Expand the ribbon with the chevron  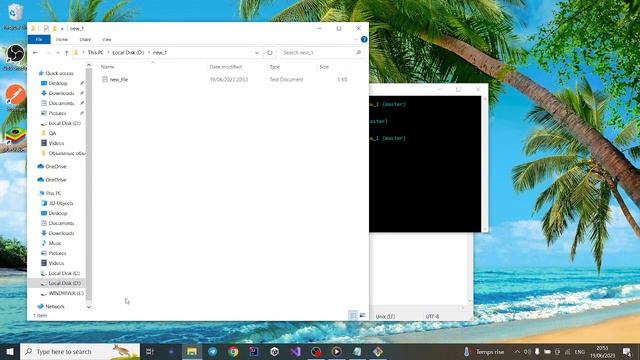click(355, 40)
